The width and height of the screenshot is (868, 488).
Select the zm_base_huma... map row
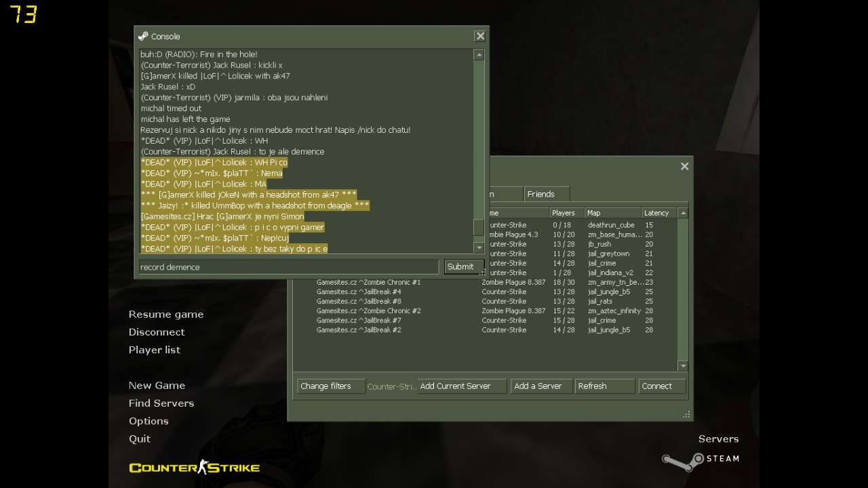583,235
